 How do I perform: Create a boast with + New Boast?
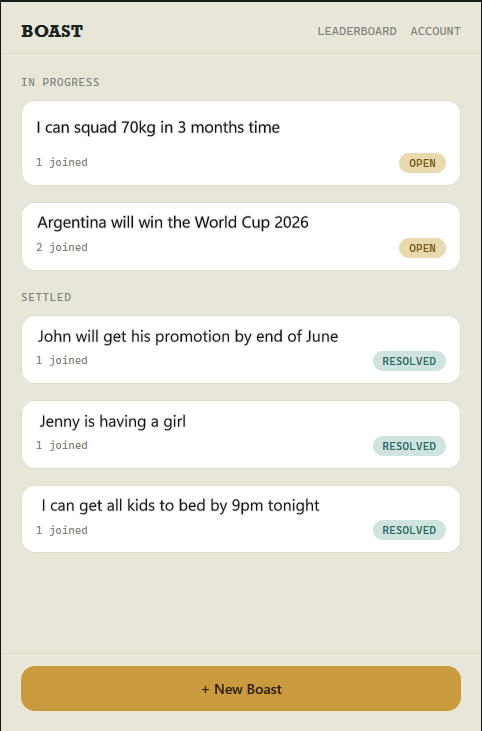pos(241,689)
